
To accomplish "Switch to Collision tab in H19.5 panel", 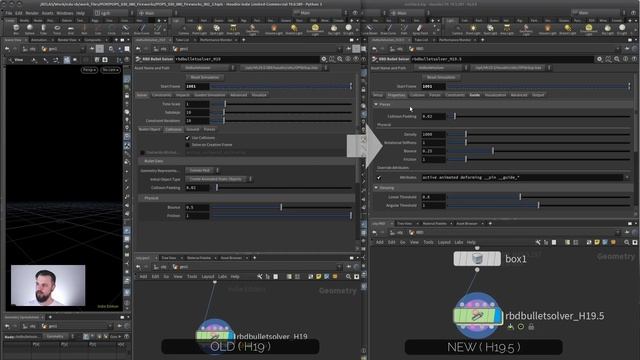I will pyautogui.click(x=417, y=95).
